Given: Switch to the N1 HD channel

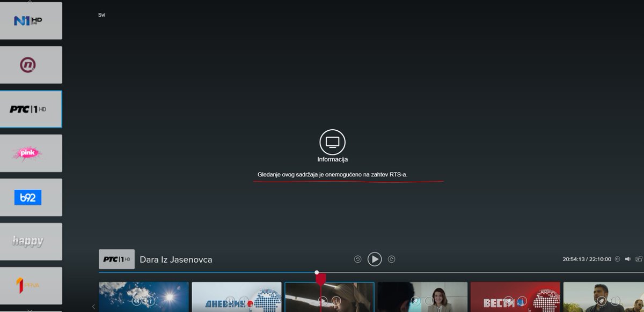Looking at the screenshot, I should [x=31, y=21].
